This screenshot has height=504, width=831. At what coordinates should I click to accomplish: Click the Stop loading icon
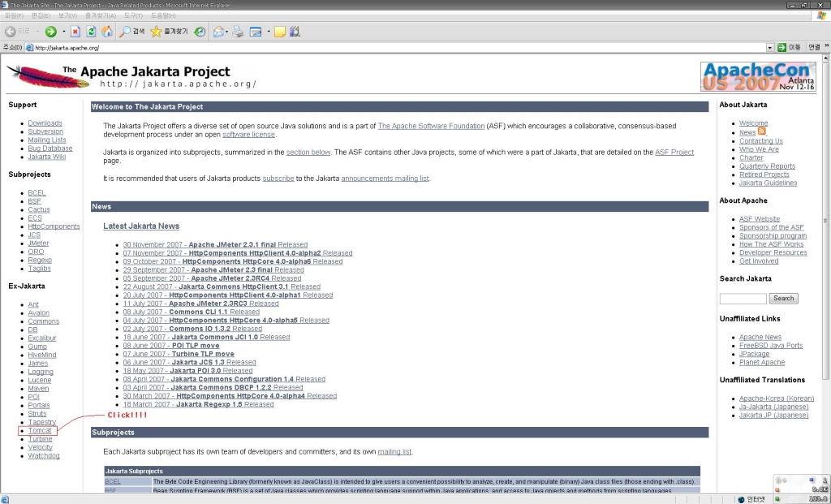click(x=75, y=32)
